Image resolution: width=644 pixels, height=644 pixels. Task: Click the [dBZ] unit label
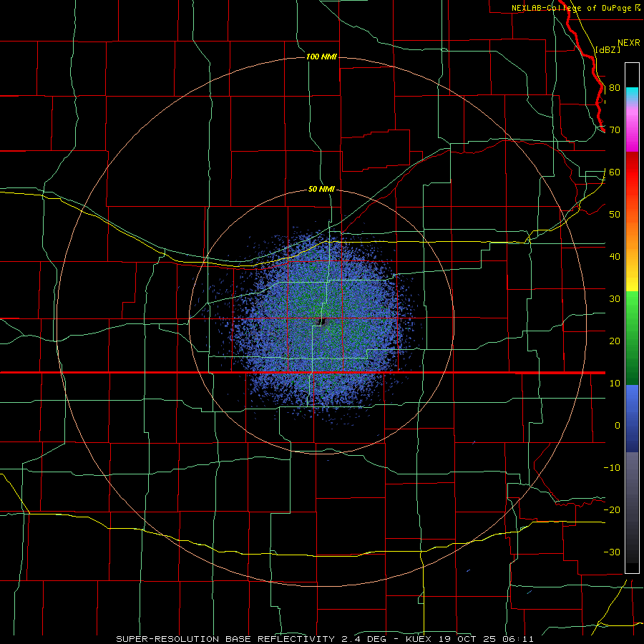608,49
